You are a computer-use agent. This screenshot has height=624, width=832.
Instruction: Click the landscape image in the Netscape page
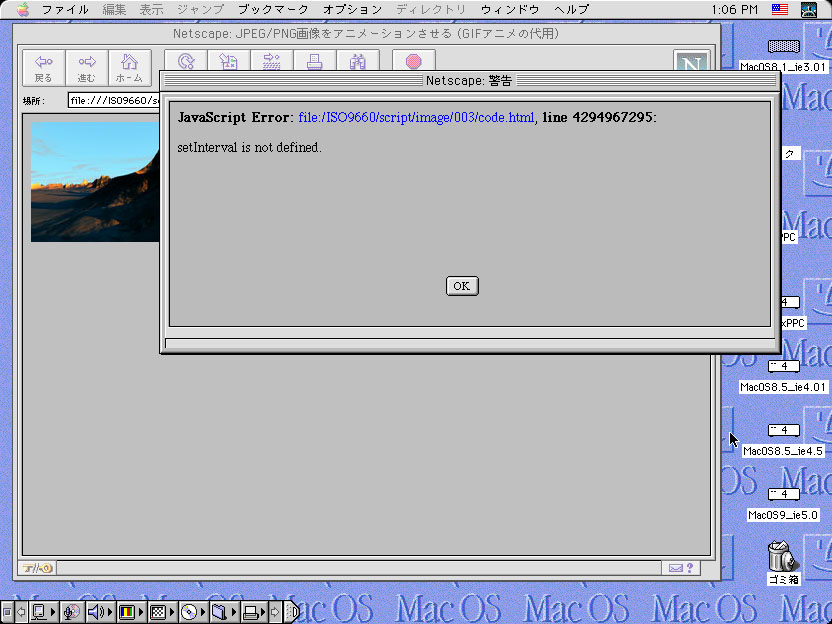tap(95, 182)
